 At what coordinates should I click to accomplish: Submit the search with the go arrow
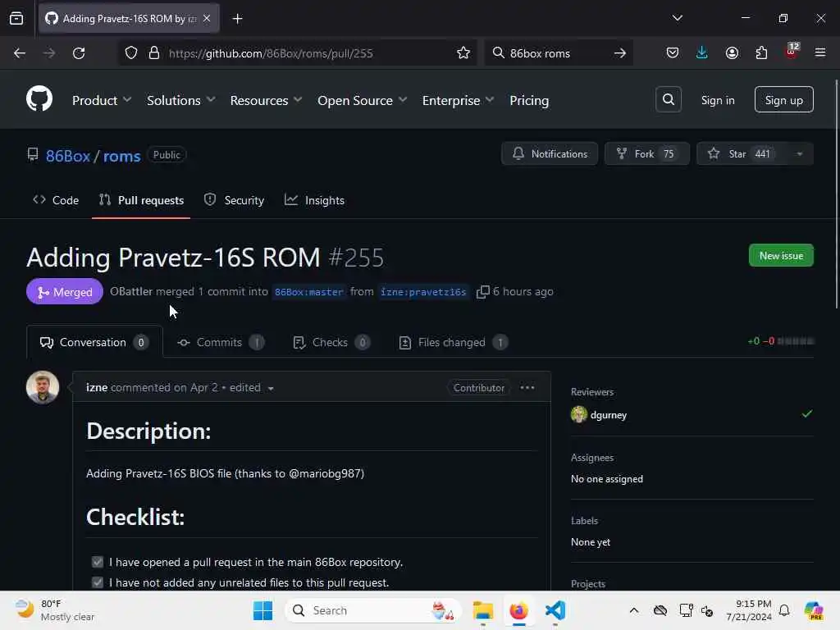(620, 53)
